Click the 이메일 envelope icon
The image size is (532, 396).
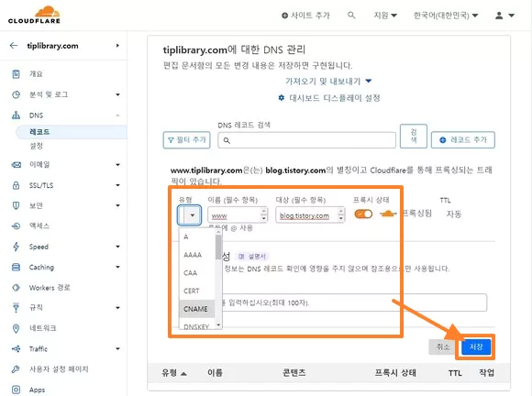pos(16,165)
